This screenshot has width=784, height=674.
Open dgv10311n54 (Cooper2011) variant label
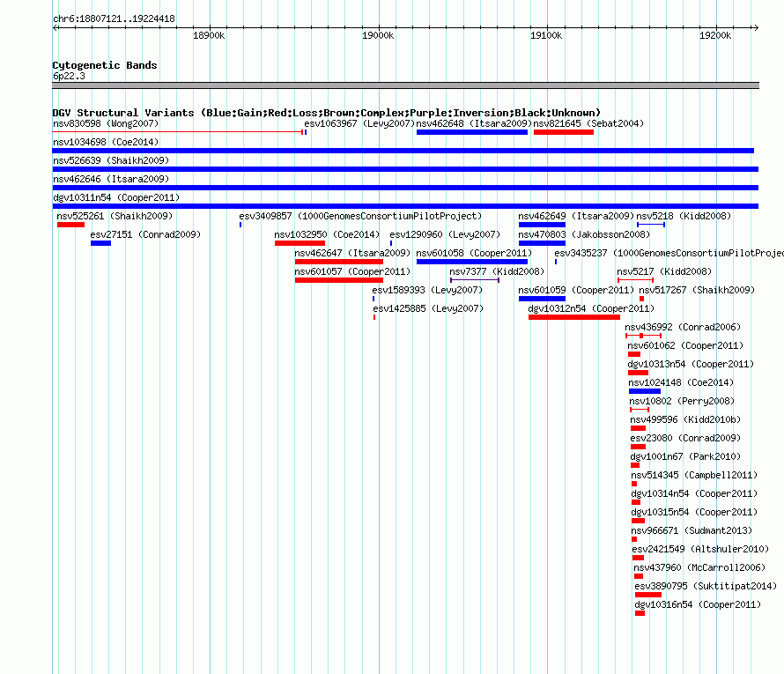[x=116, y=197]
